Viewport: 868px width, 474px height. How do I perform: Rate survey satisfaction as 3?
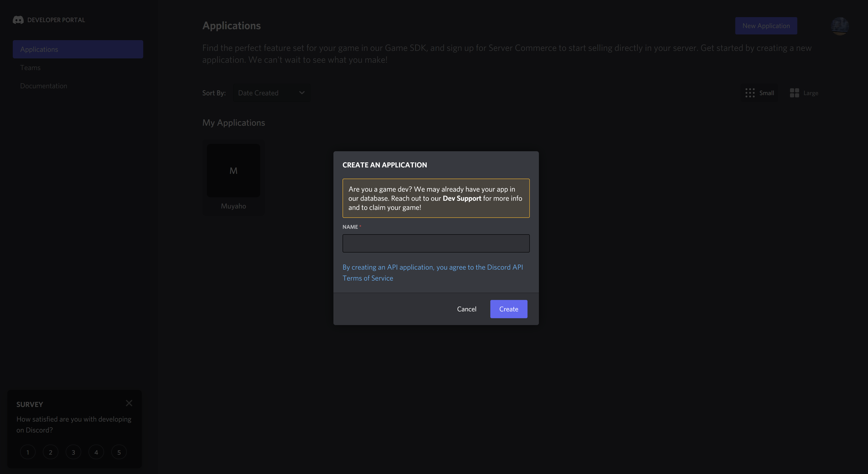click(73, 452)
